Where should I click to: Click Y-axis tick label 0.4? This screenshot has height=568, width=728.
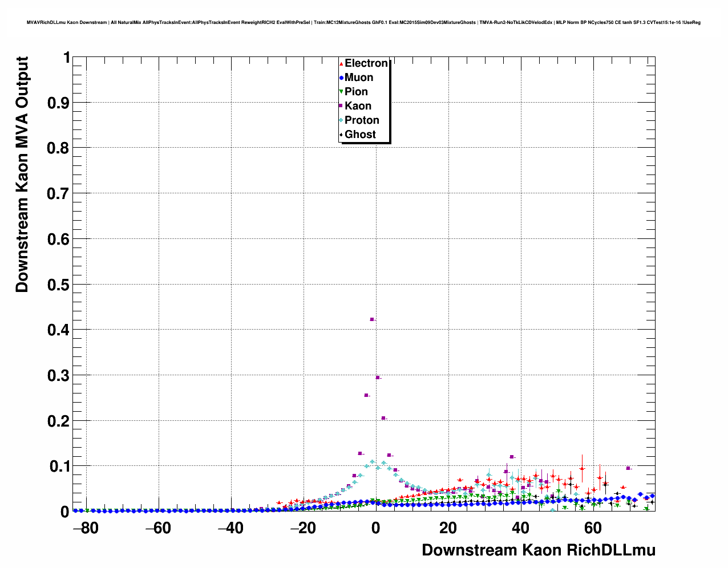tap(59, 330)
